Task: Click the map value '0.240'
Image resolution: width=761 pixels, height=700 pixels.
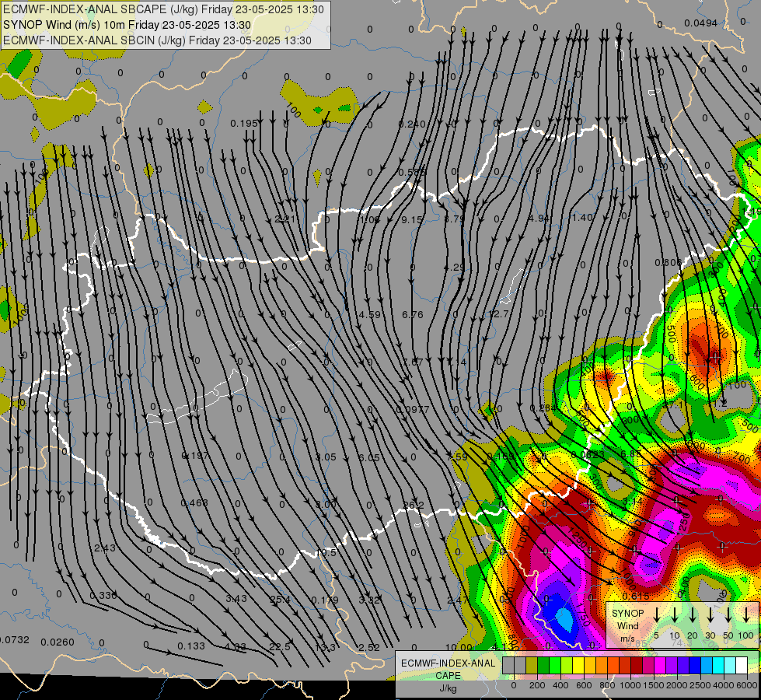Action: point(411,124)
